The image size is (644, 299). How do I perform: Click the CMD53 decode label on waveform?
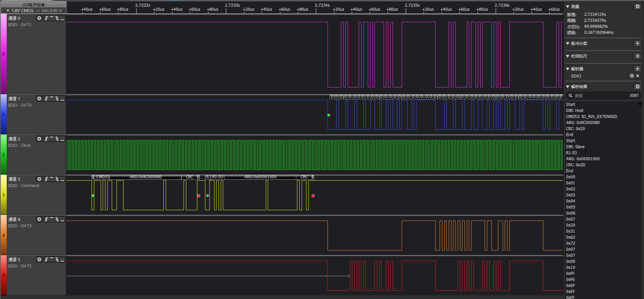click(103, 177)
